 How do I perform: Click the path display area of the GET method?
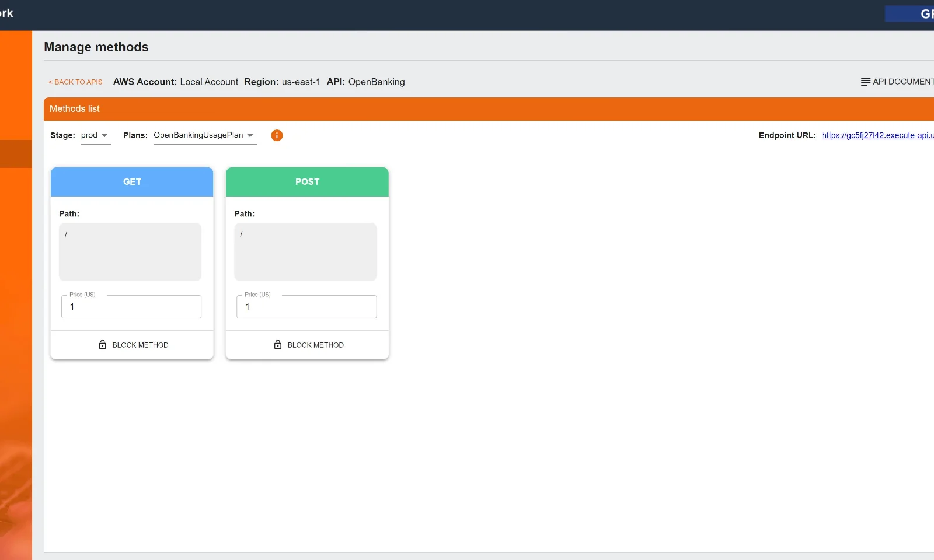tap(130, 251)
